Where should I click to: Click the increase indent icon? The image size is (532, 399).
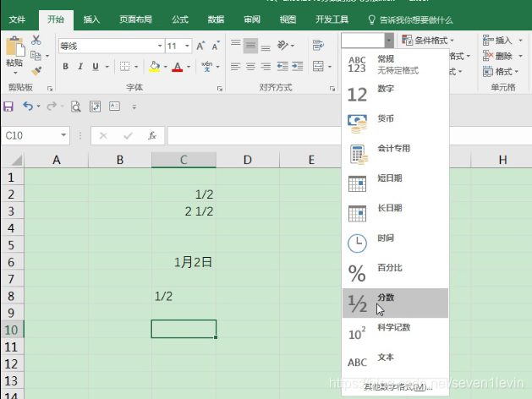[x=297, y=67]
